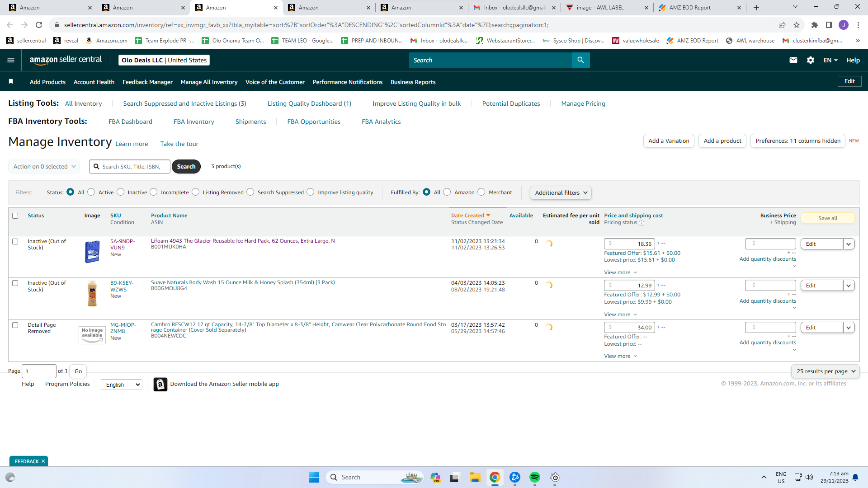Expand View more for the Lifoam row
The image size is (868, 488).
pyautogui.click(x=620, y=272)
